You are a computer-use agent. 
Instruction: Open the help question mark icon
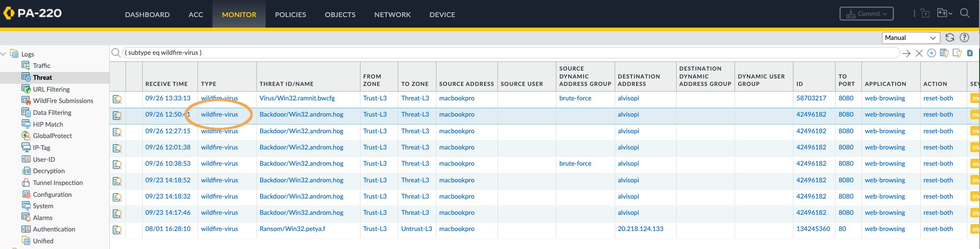click(964, 38)
